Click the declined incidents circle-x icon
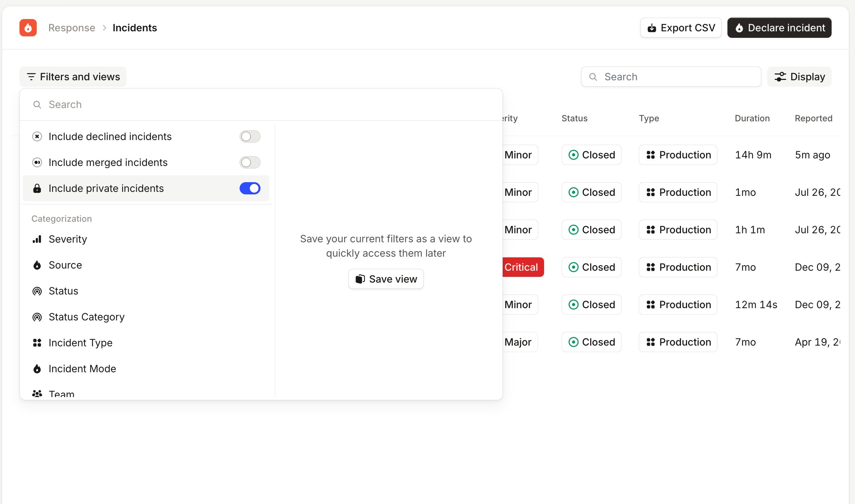 pos(37,136)
